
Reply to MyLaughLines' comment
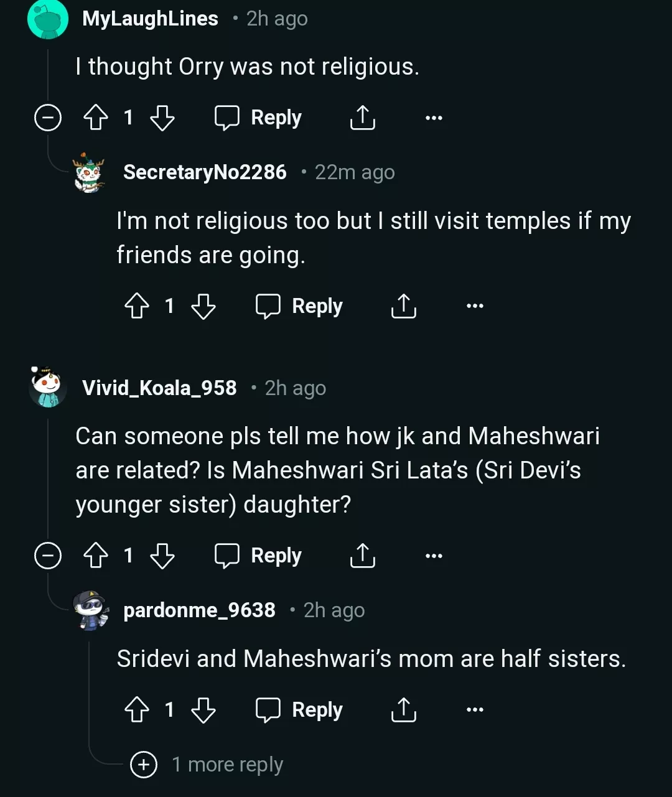click(258, 118)
